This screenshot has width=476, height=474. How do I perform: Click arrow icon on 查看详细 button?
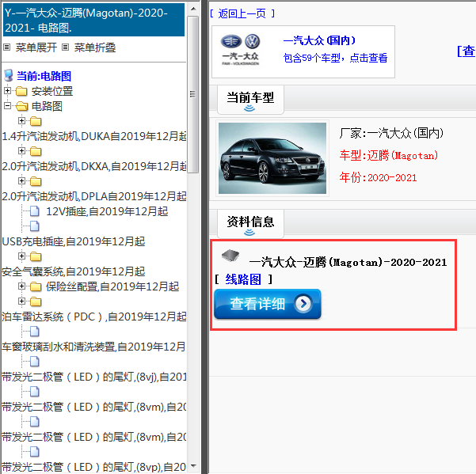pos(303,303)
